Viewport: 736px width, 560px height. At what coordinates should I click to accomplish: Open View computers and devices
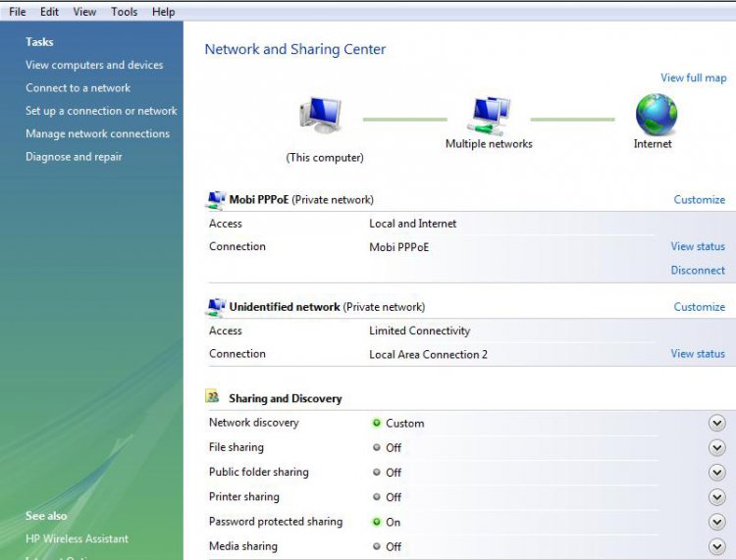click(94, 65)
